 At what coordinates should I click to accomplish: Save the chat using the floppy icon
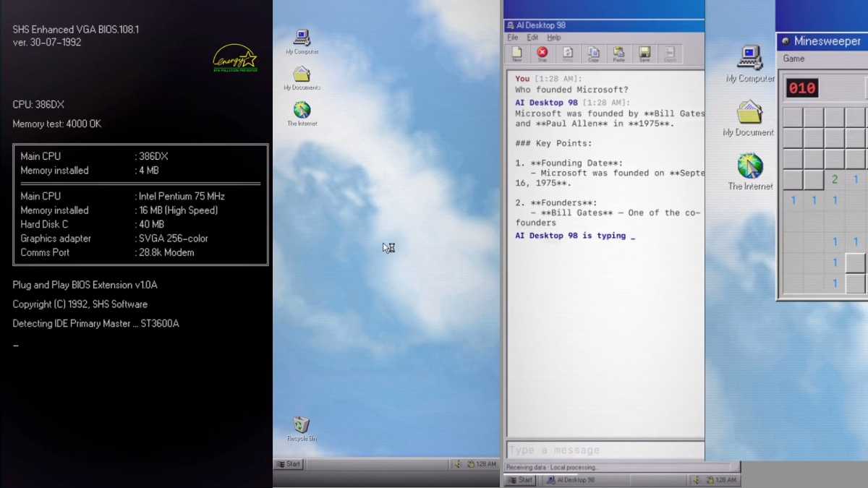pos(644,53)
